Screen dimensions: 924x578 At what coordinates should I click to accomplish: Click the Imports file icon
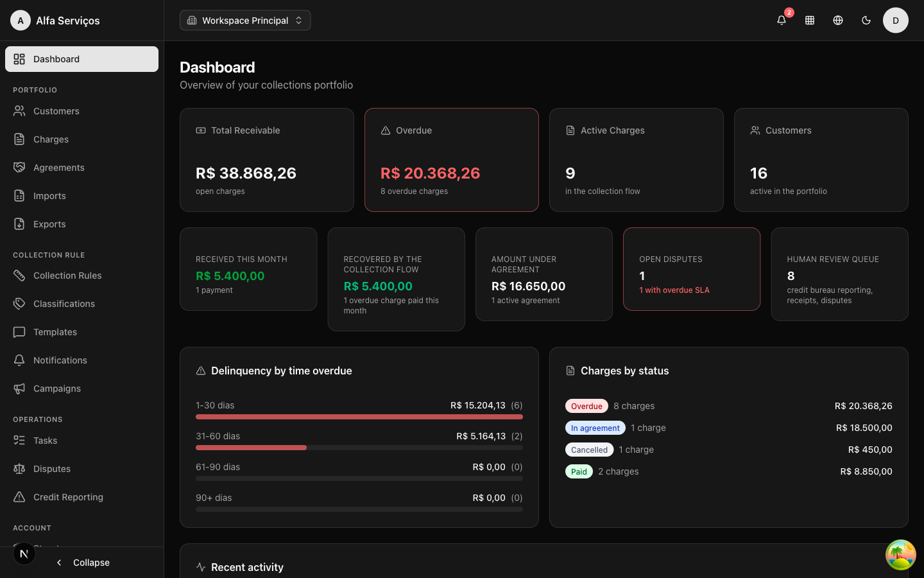pos(19,196)
